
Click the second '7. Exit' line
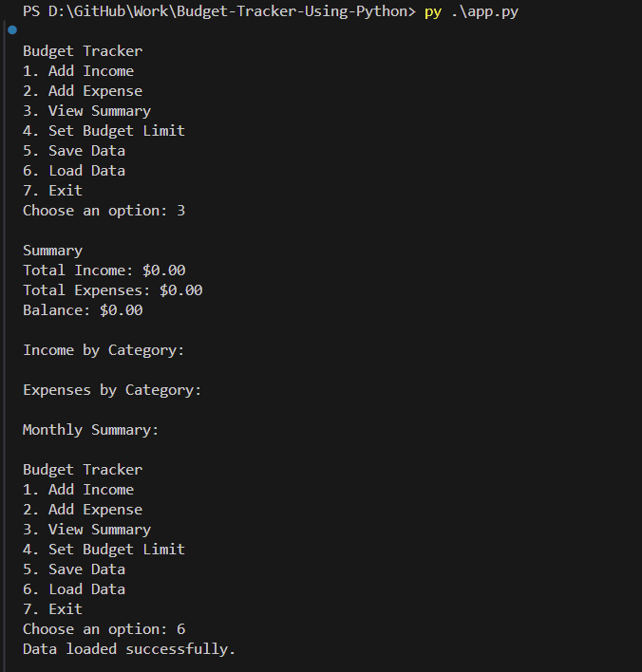pos(52,609)
